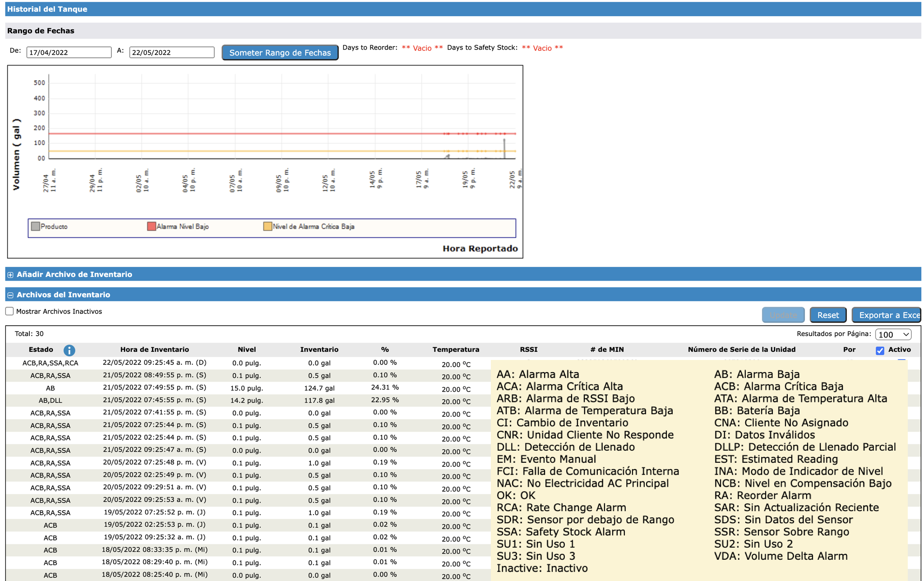
Task: Click the Total: 30 label
Action: click(29, 334)
